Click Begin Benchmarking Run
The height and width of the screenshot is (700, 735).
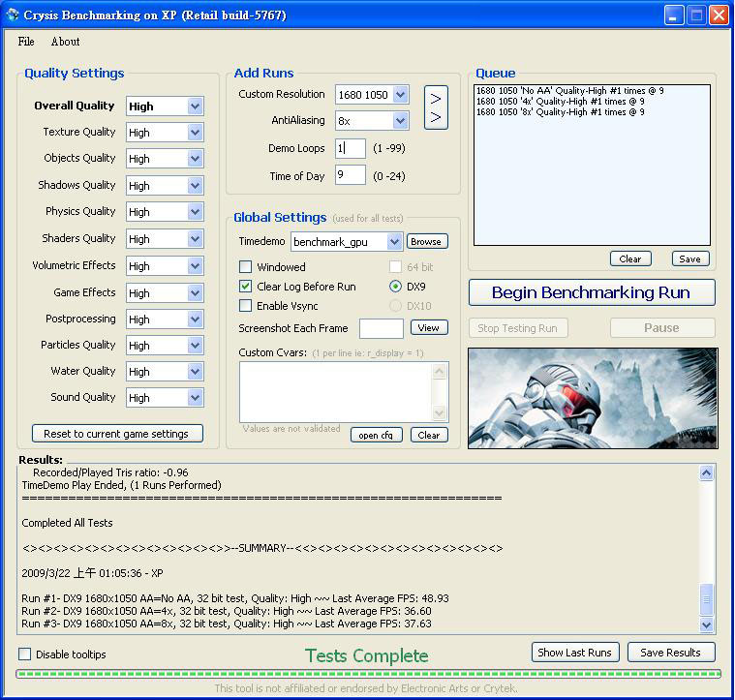coord(592,292)
